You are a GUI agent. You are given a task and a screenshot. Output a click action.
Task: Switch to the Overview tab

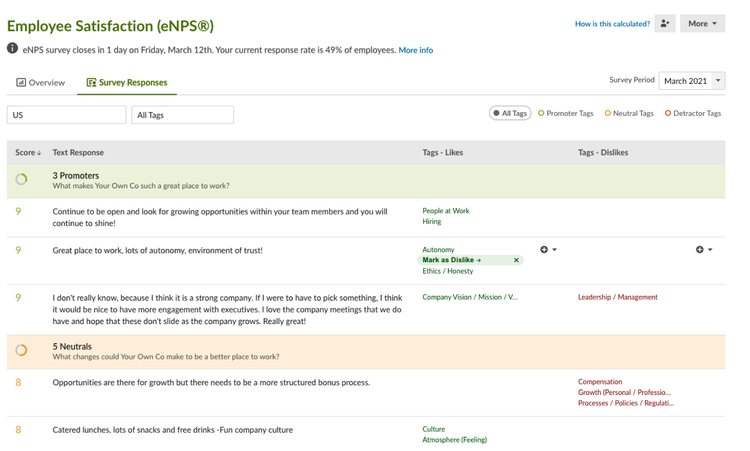(41, 83)
